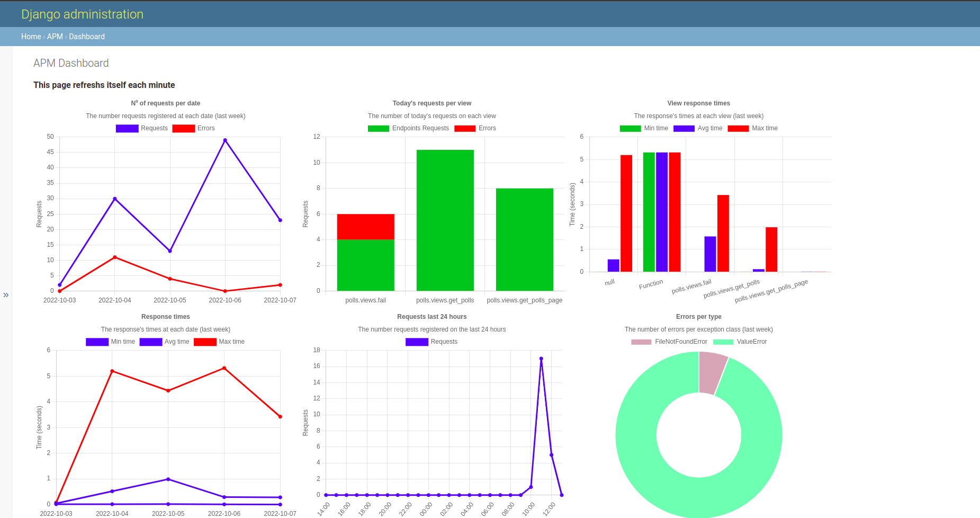Click the pink FileNotFoundError donut slice

(712, 373)
